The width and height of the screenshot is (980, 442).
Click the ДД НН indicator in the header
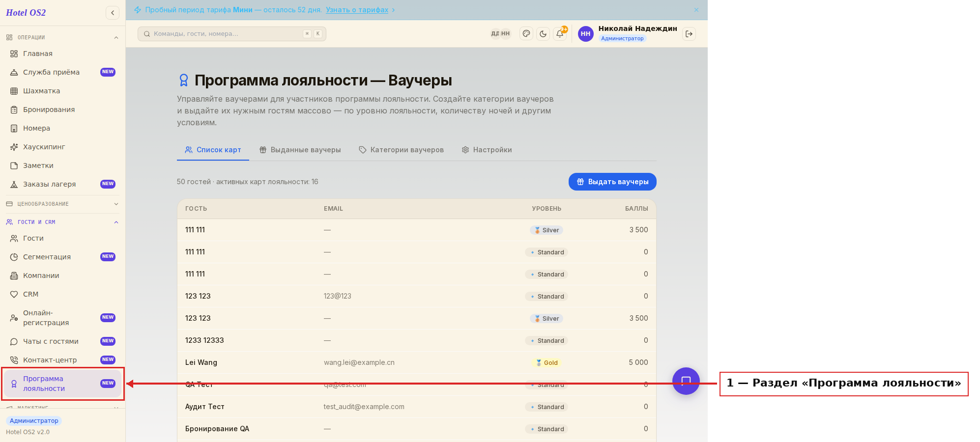click(500, 34)
